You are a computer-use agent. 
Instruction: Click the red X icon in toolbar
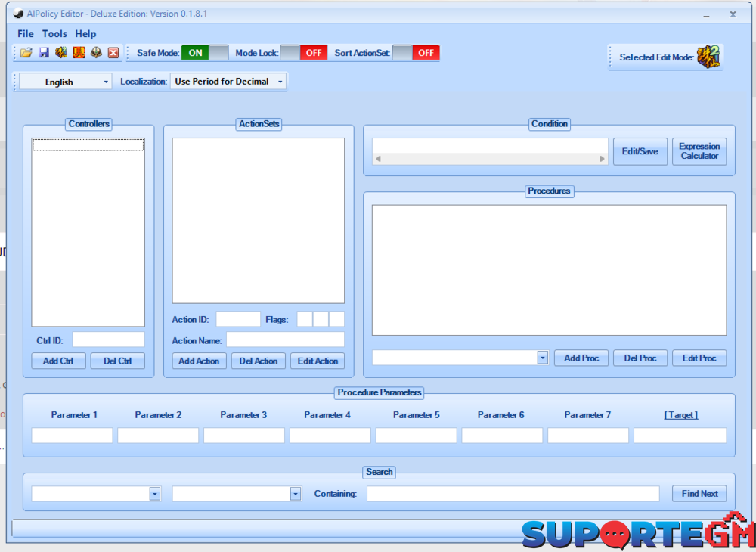[x=113, y=53]
